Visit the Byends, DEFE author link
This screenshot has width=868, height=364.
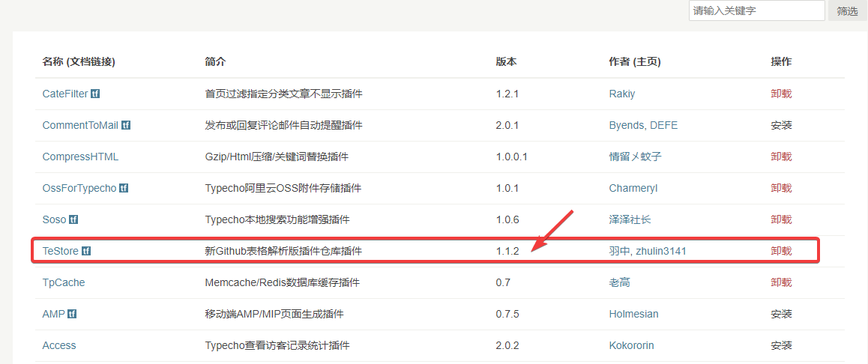click(x=642, y=126)
